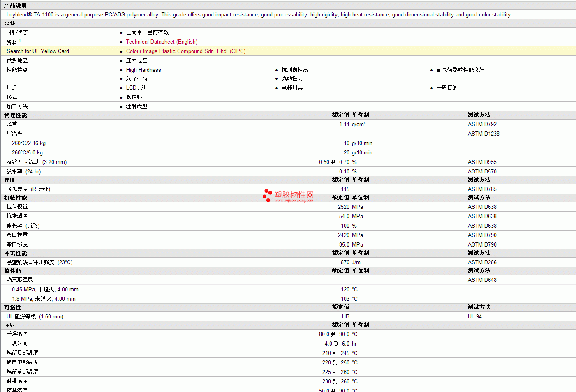Click the '机械性能' section header
Viewport: 576px width, 392px height.
pyautogui.click(x=15, y=198)
